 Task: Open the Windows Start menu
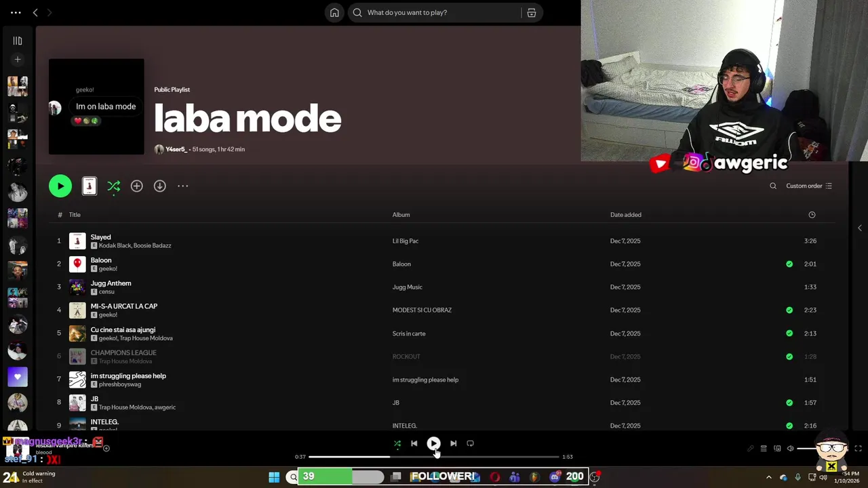274,477
